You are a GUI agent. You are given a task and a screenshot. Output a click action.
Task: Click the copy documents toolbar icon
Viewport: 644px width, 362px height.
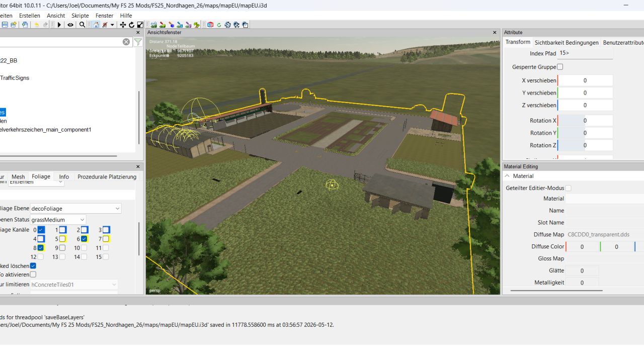coord(25,25)
